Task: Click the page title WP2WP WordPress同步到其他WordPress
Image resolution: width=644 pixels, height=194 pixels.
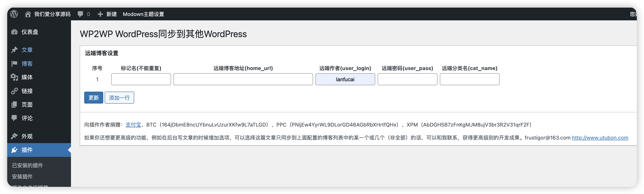Action: 163,34
